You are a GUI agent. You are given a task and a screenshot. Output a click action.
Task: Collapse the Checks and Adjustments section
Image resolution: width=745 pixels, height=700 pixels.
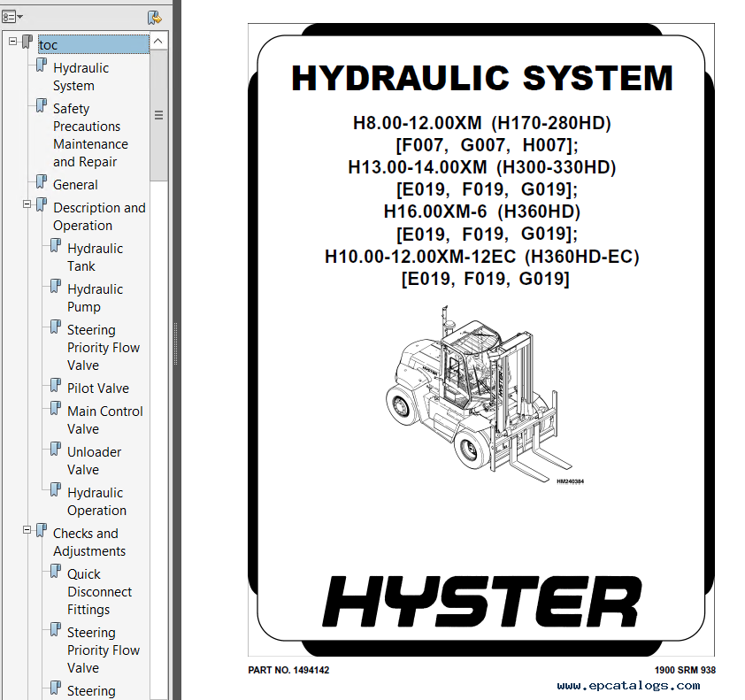[x=27, y=530]
